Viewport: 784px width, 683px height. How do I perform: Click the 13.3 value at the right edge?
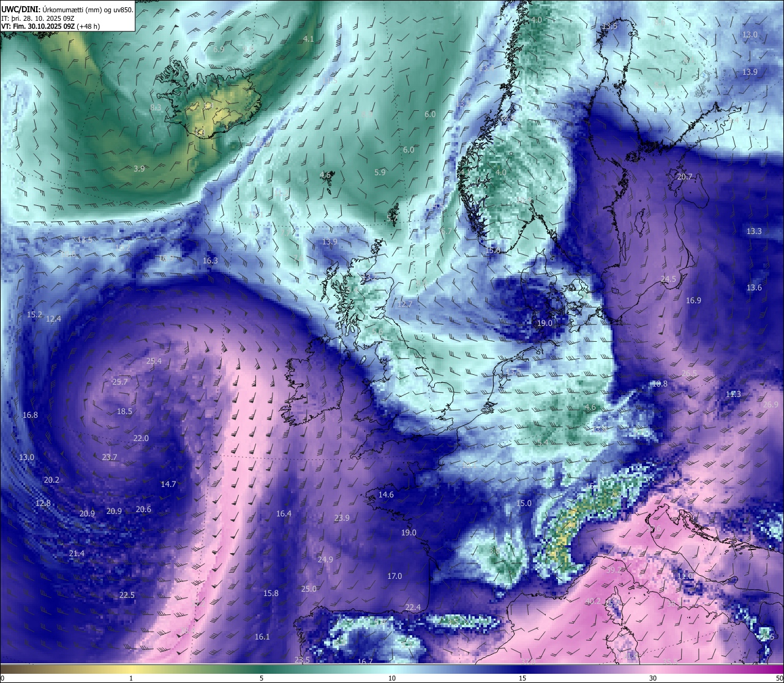tap(754, 231)
